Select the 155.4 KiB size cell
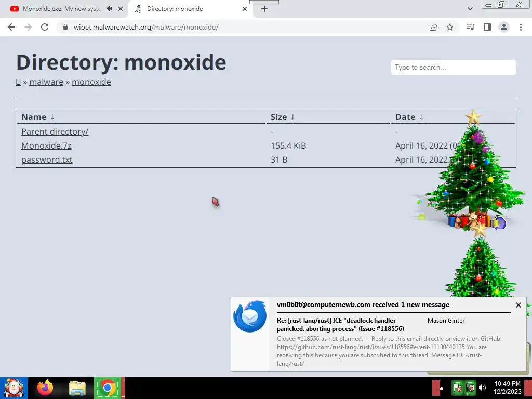Viewport: 532px width, 399px height. pyautogui.click(x=288, y=145)
